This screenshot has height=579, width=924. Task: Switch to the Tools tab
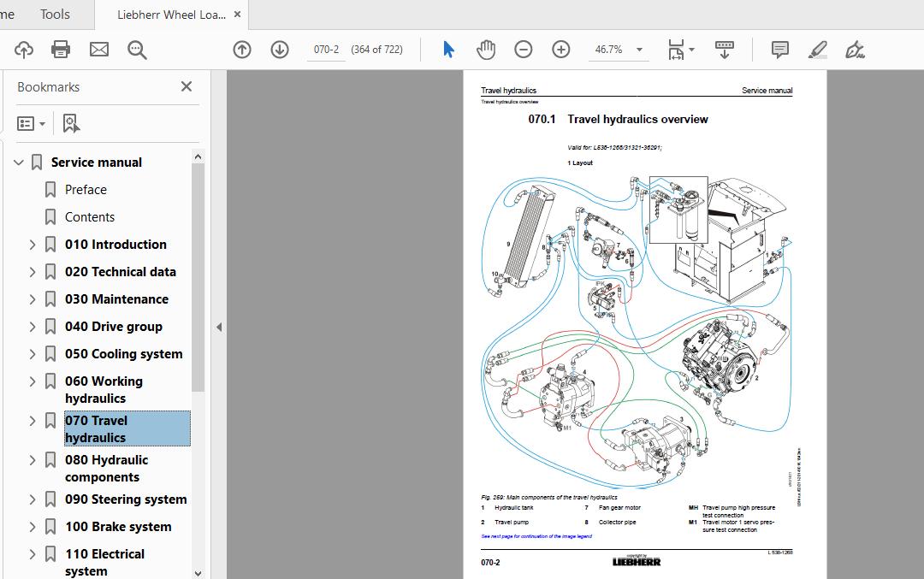click(x=55, y=15)
